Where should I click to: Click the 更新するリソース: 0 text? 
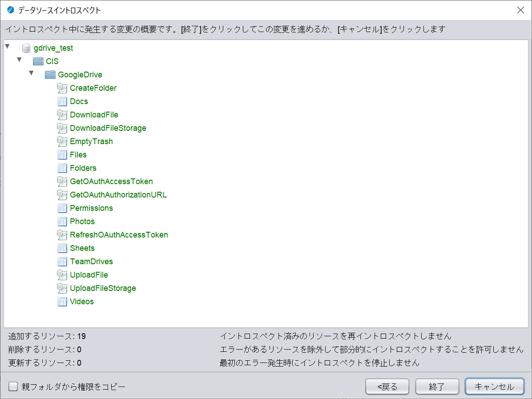pyautogui.click(x=45, y=363)
